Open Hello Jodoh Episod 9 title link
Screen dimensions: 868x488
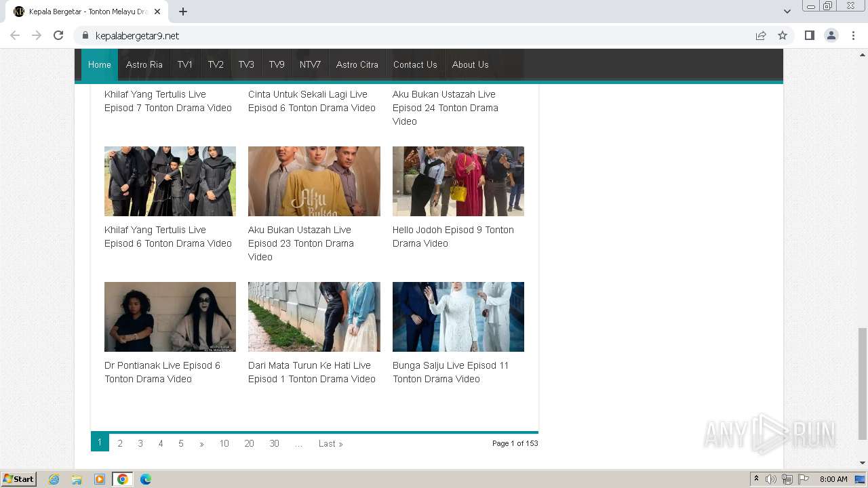pyautogui.click(x=453, y=237)
